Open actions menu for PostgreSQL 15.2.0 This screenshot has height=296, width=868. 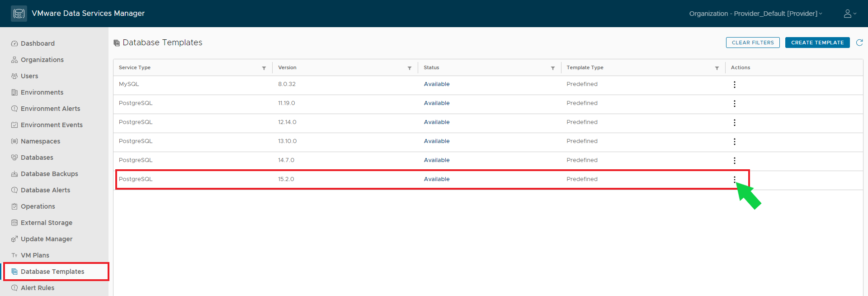click(x=735, y=180)
